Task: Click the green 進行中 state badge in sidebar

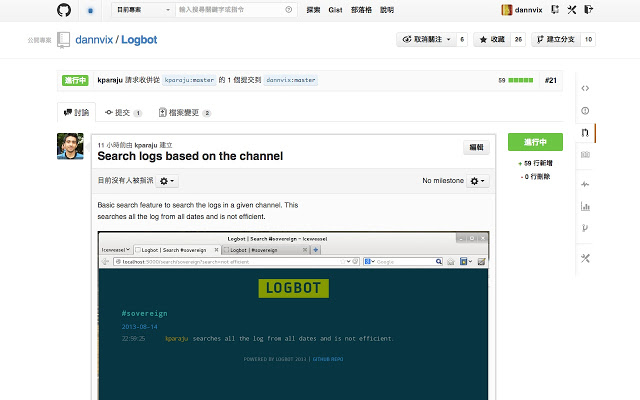Action: pyautogui.click(x=535, y=142)
